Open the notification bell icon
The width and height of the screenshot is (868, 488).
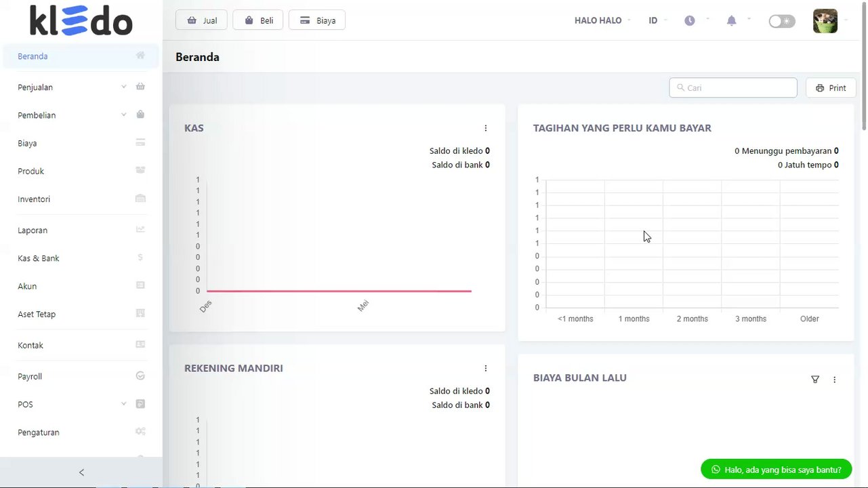tap(731, 20)
